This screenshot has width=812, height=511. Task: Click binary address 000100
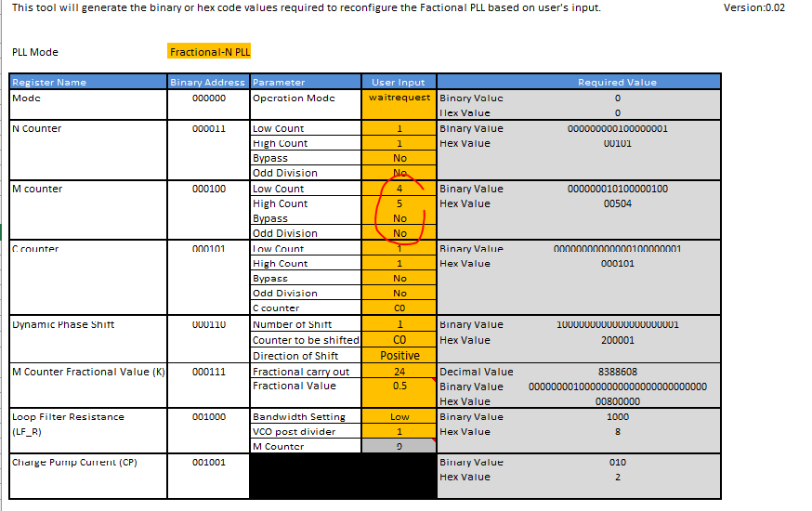tap(209, 189)
